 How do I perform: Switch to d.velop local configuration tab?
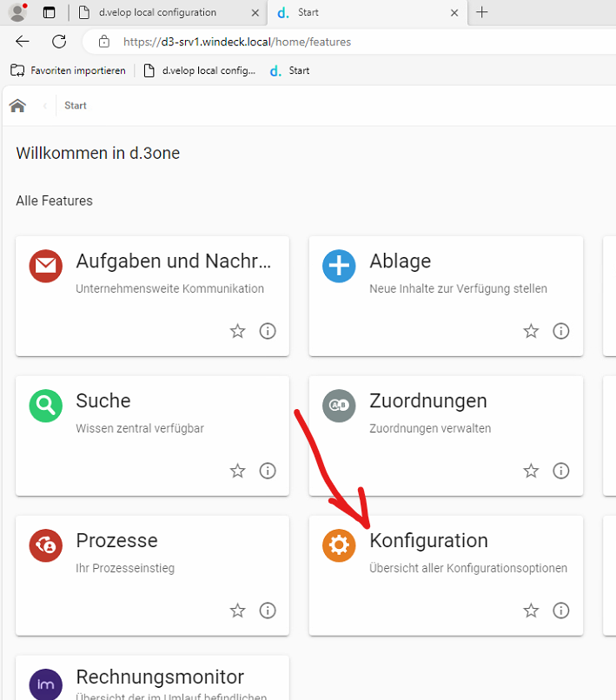(156, 13)
